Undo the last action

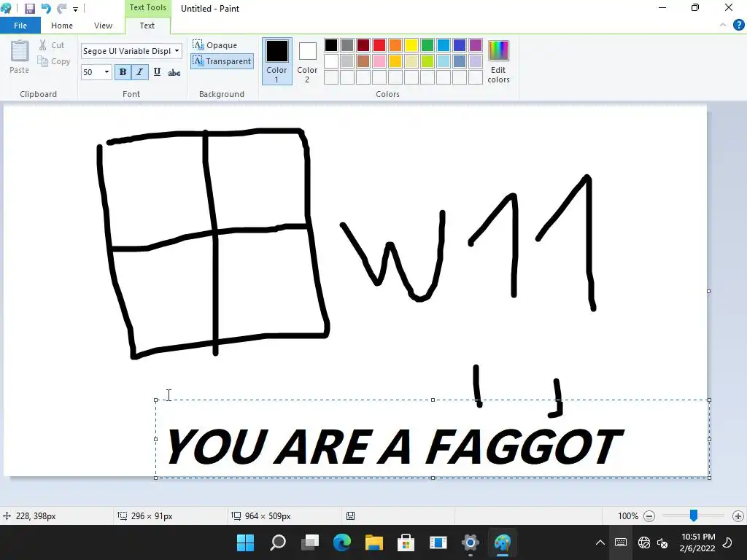(x=46, y=9)
